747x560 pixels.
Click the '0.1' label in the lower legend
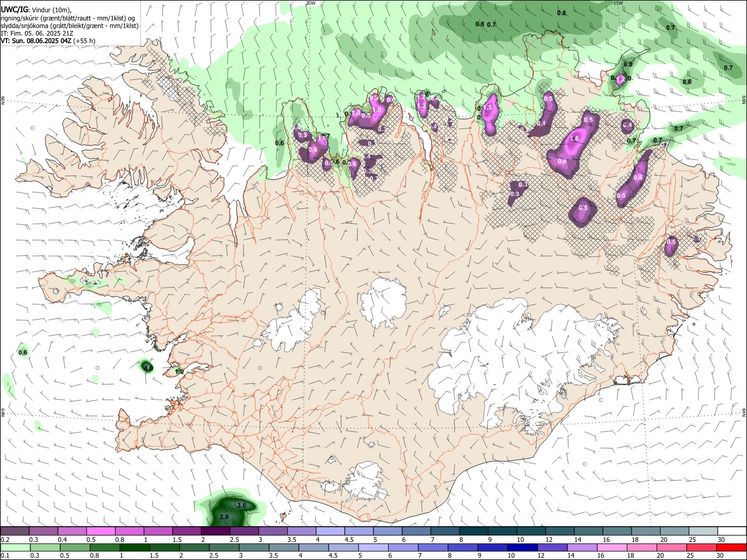[x=5, y=556]
